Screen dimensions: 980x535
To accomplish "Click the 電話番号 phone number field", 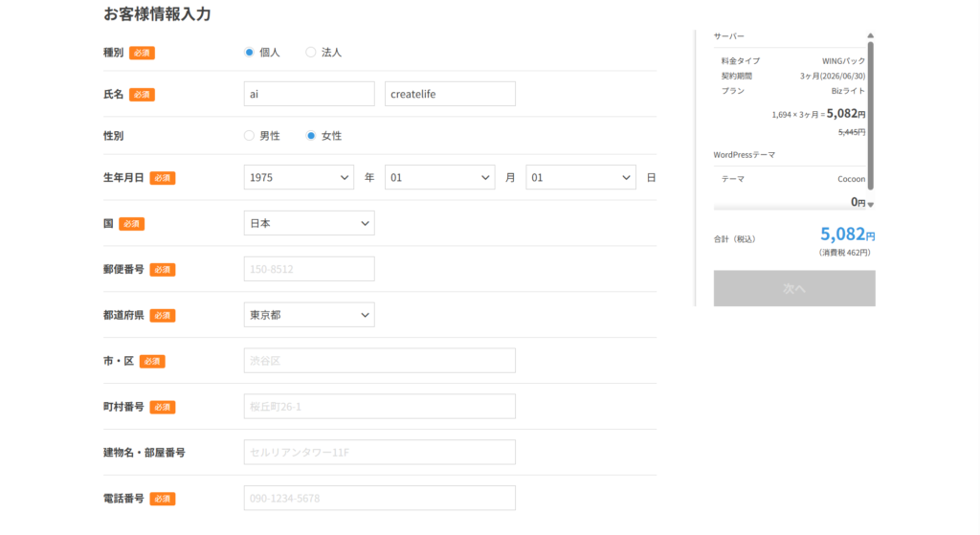I will tap(379, 499).
